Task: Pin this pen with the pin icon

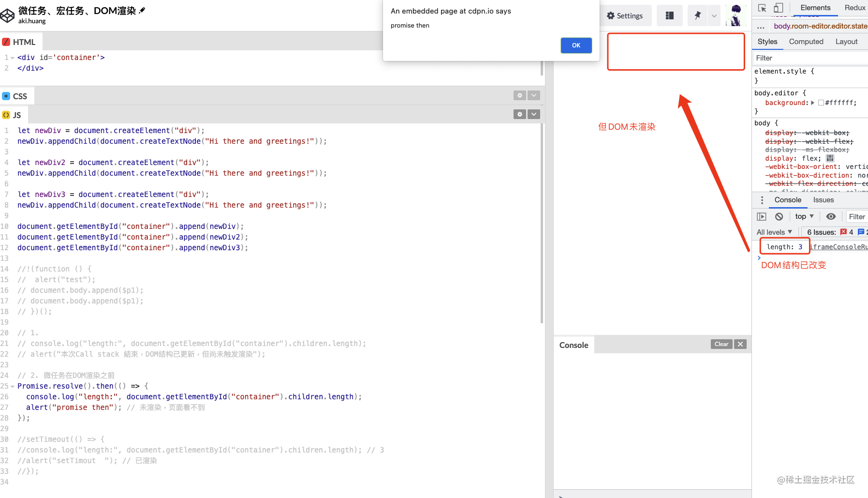Action: click(x=697, y=15)
